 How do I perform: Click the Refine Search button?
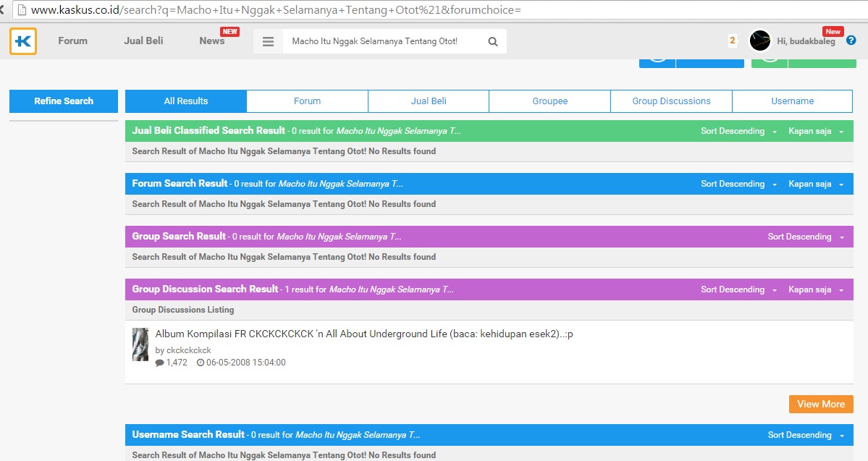tap(64, 101)
